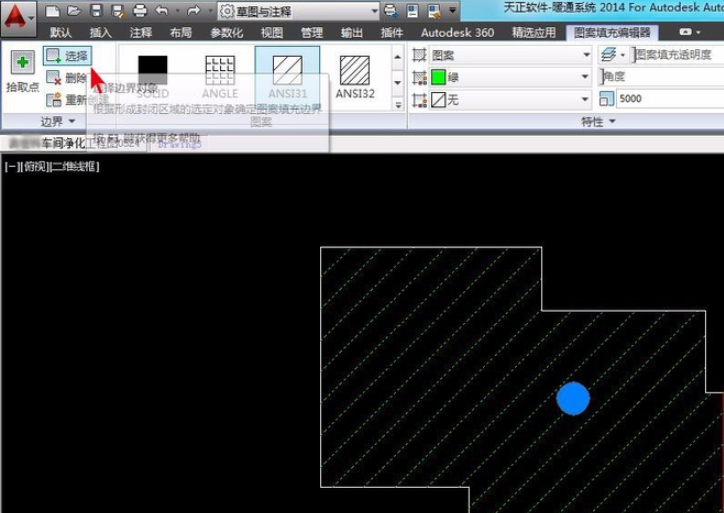Click the Save icon in quick access toolbar
The width and height of the screenshot is (724, 513).
96,11
